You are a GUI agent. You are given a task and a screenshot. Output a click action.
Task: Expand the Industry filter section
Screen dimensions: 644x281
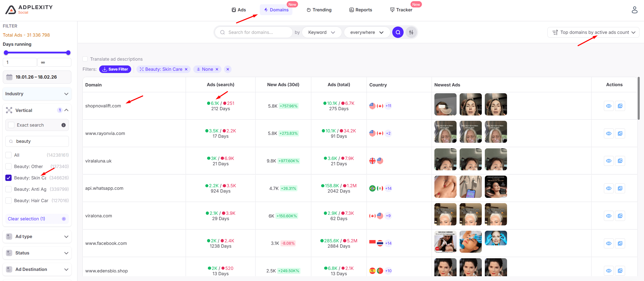pos(37,94)
